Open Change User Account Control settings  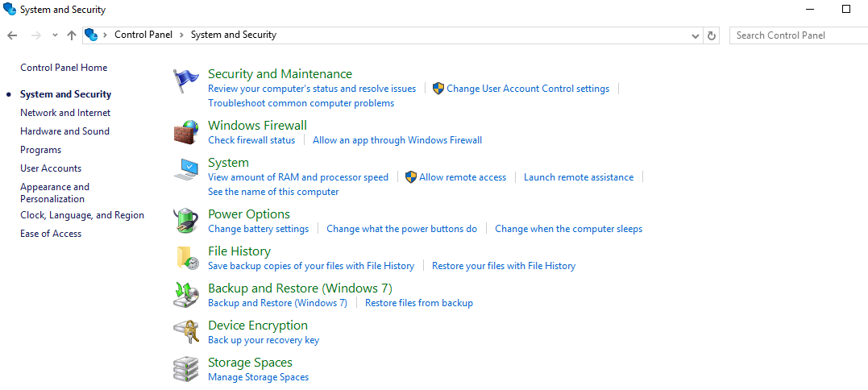[527, 89]
